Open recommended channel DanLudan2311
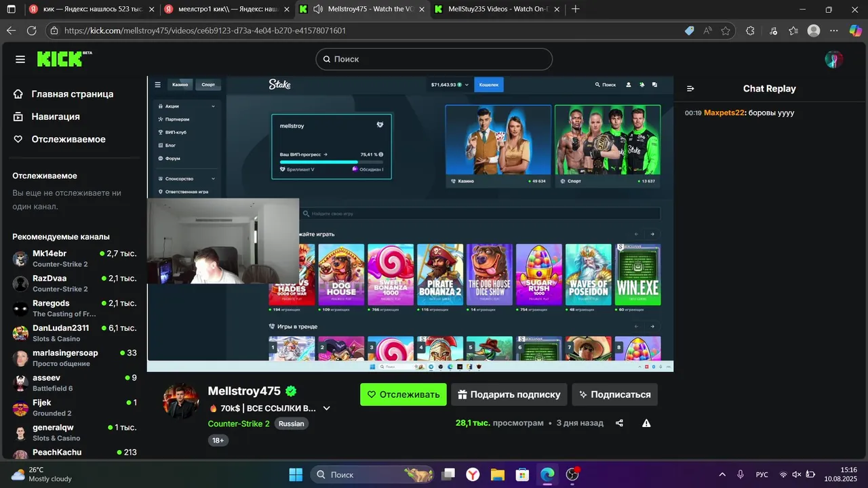This screenshot has height=488, width=868. [75, 333]
